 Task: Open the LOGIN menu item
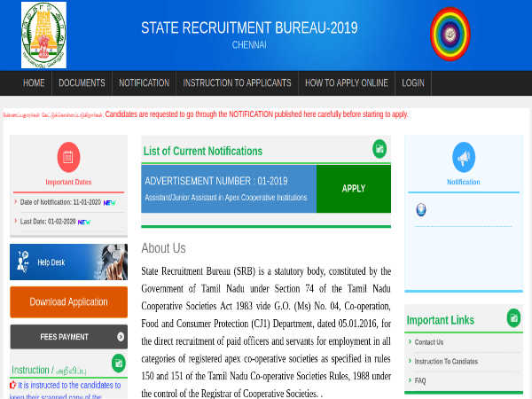coord(412,83)
